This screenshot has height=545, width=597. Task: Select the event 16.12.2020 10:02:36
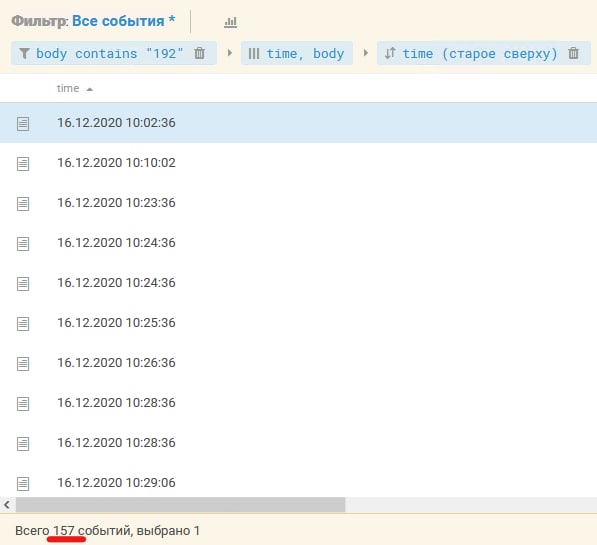(298, 123)
